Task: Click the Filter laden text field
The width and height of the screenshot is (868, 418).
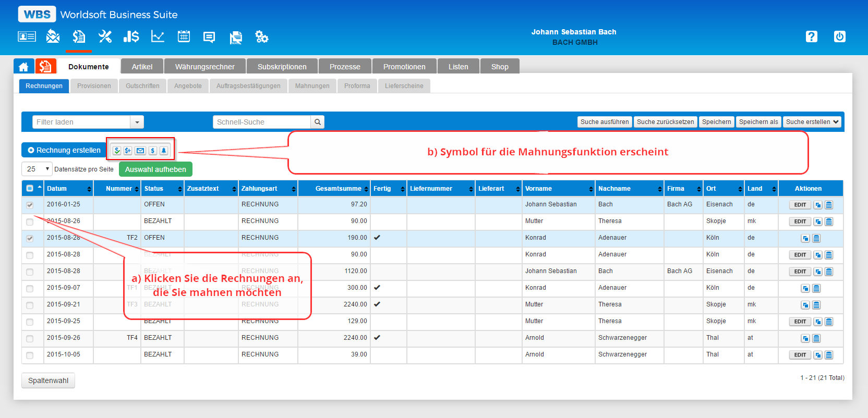Action: point(81,122)
